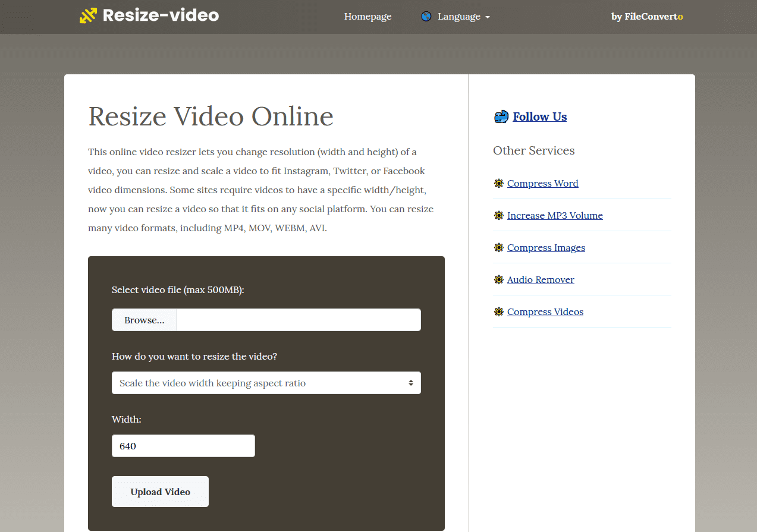Go to Homepage from the navigation bar
The width and height of the screenshot is (757, 532).
(x=367, y=16)
